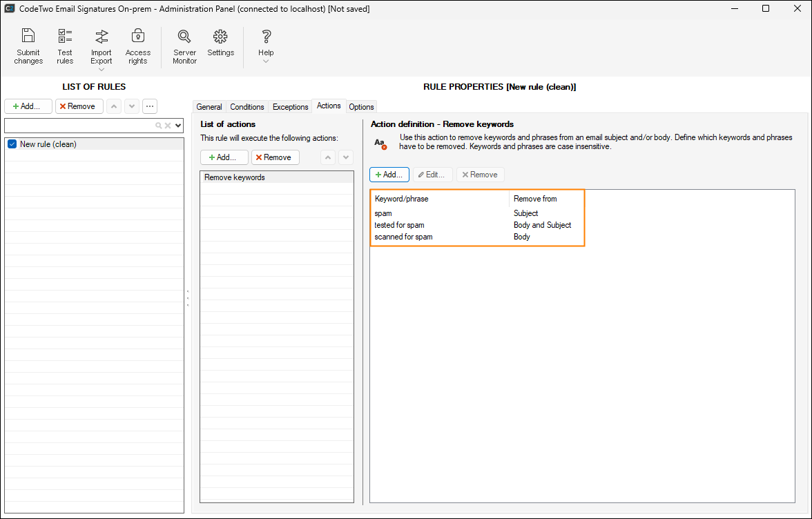
Task: Open the Test rules tool
Action: click(x=65, y=46)
